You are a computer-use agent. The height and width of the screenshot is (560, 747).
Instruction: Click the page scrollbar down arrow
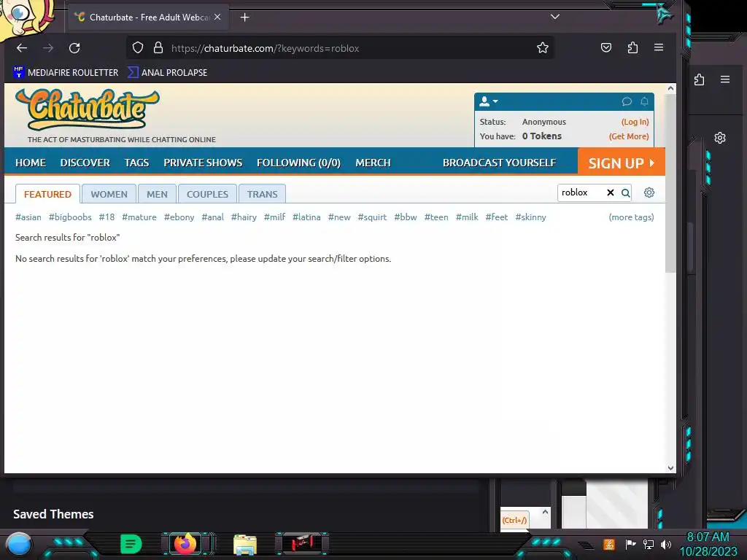[x=671, y=467]
